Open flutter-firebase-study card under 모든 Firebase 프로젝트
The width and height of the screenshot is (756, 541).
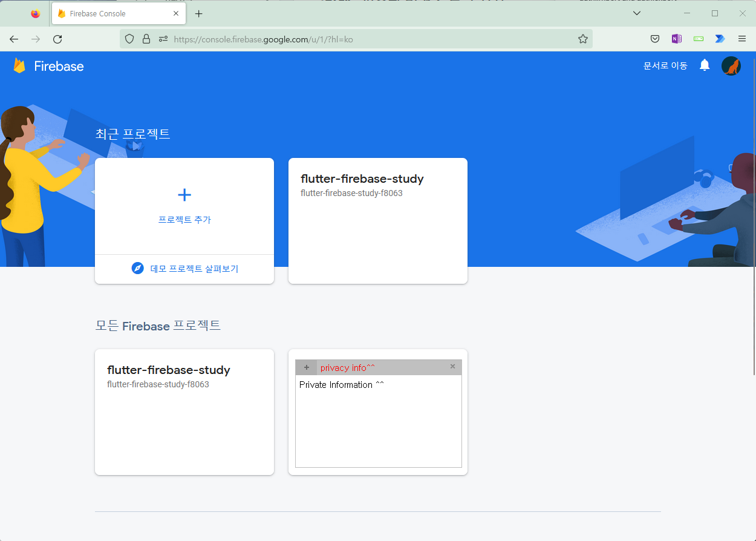(184, 412)
